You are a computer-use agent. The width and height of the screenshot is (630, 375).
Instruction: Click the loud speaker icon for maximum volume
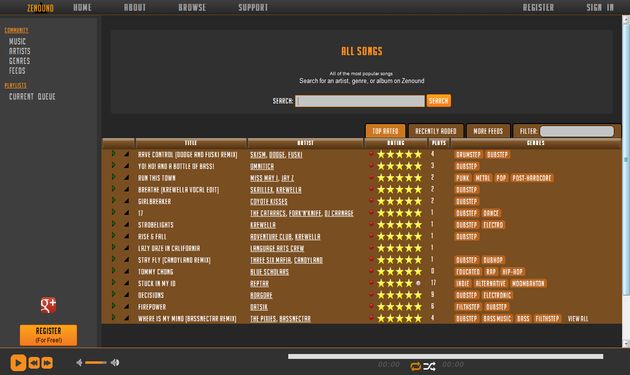coord(115,363)
